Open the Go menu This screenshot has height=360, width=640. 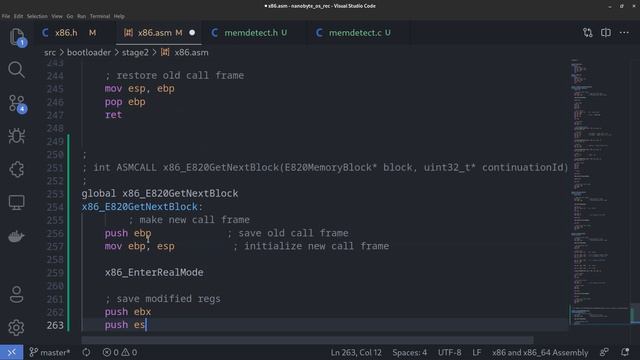(x=70, y=16)
